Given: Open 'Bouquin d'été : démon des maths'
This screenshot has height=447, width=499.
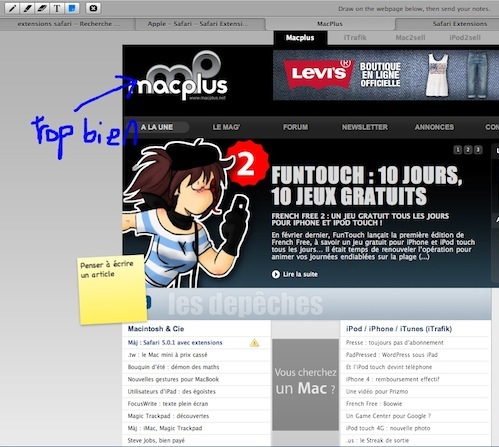Looking at the screenshot, I should point(173,367).
